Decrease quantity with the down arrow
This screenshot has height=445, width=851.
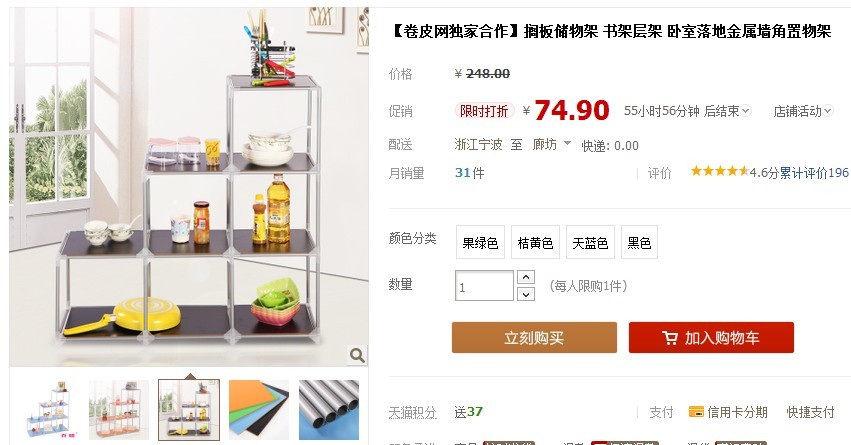[x=525, y=294]
